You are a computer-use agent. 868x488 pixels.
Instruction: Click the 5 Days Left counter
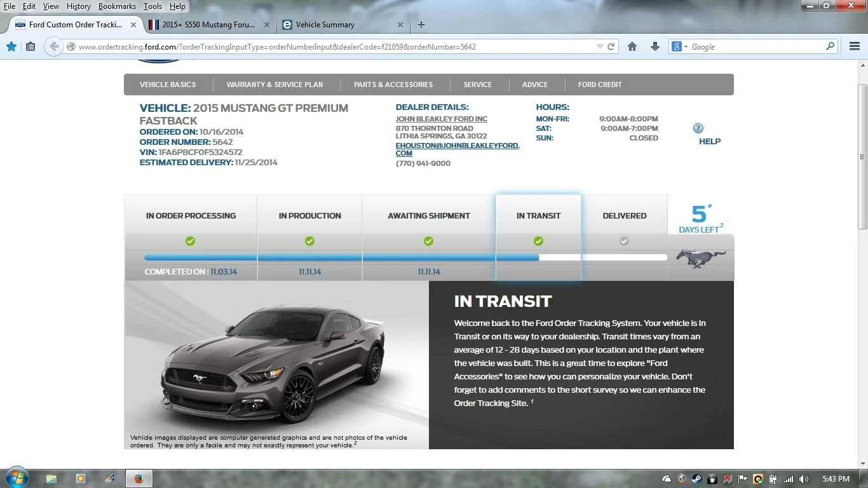click(701, 219)
